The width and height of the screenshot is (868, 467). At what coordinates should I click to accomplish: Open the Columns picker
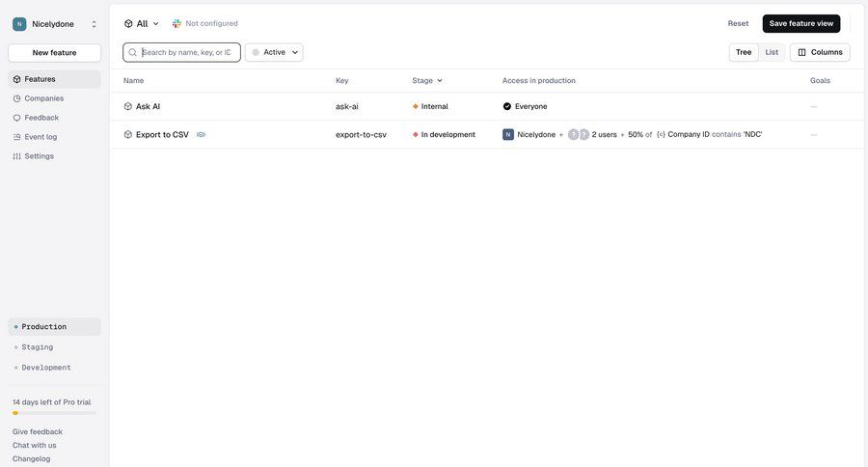(x=820, y=52)
